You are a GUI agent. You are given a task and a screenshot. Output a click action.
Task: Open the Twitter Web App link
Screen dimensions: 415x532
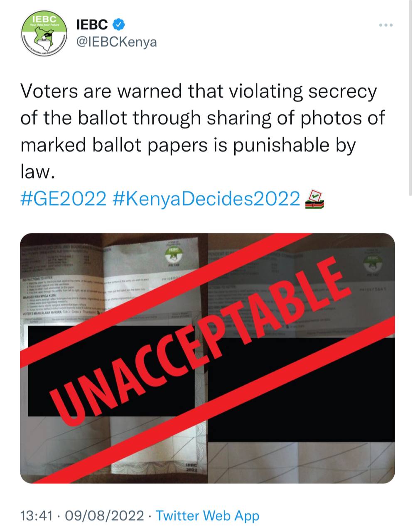click(x=207, y=516)
